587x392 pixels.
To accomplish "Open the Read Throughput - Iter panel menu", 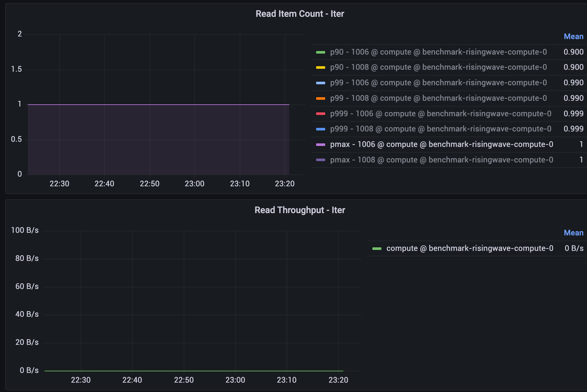I will point(300,210).
